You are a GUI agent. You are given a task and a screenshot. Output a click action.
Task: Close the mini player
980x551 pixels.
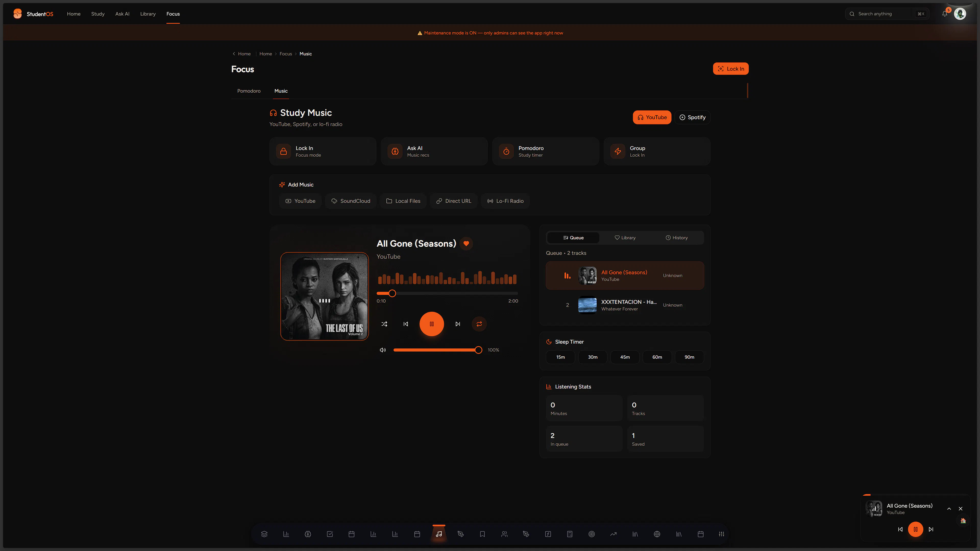click(961, 508)
